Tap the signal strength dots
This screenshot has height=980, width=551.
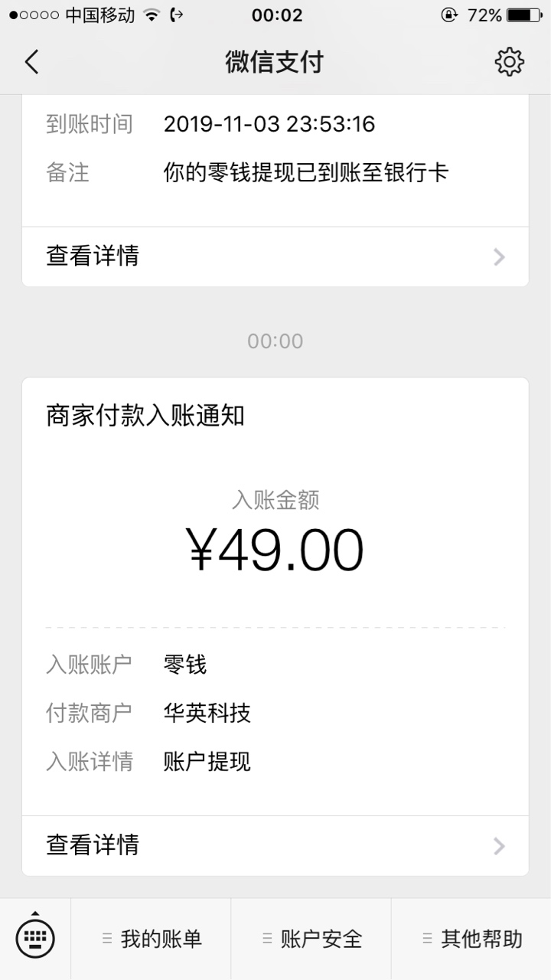point(34,15)
